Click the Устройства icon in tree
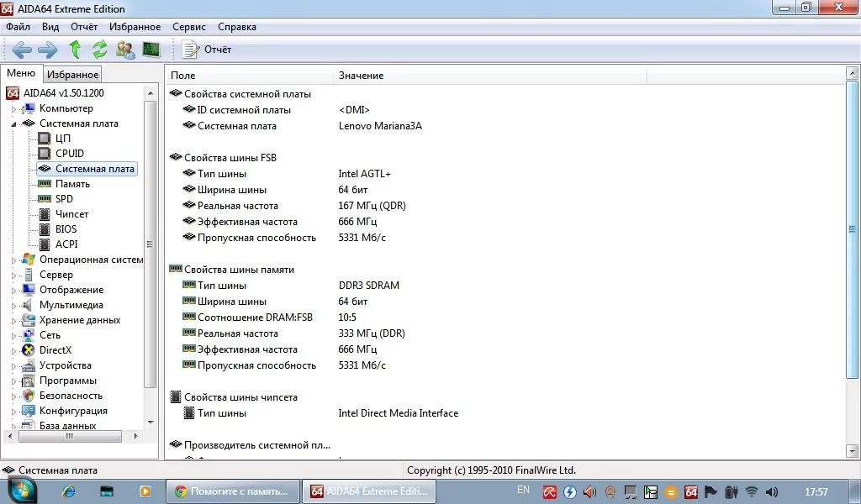 28,365
